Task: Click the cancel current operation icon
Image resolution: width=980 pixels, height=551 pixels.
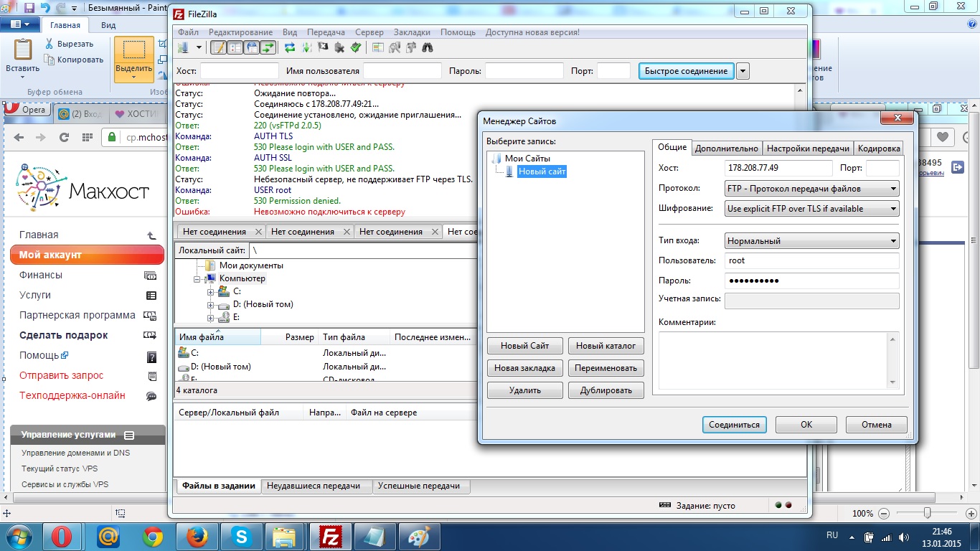Action: (323, 48)
